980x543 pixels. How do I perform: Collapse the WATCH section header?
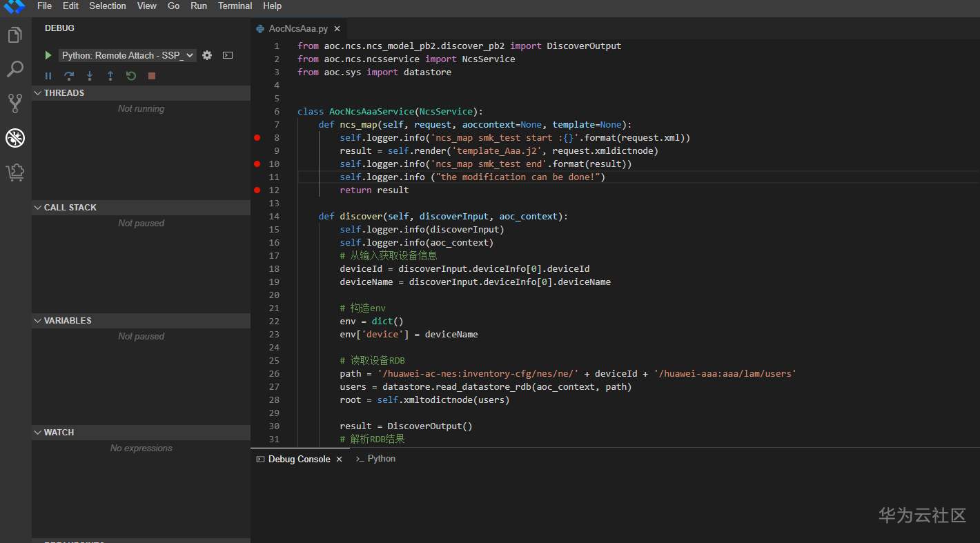tap(59, 433)
